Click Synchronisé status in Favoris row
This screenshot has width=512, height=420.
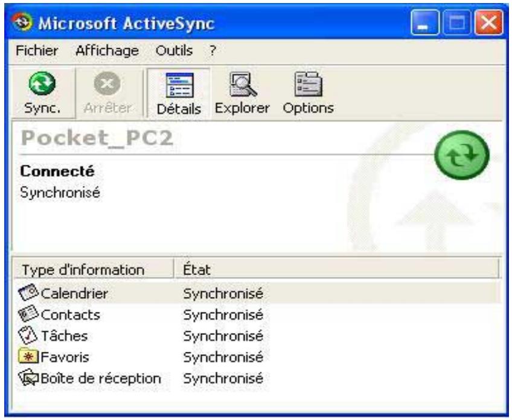[x=223, y=357]
